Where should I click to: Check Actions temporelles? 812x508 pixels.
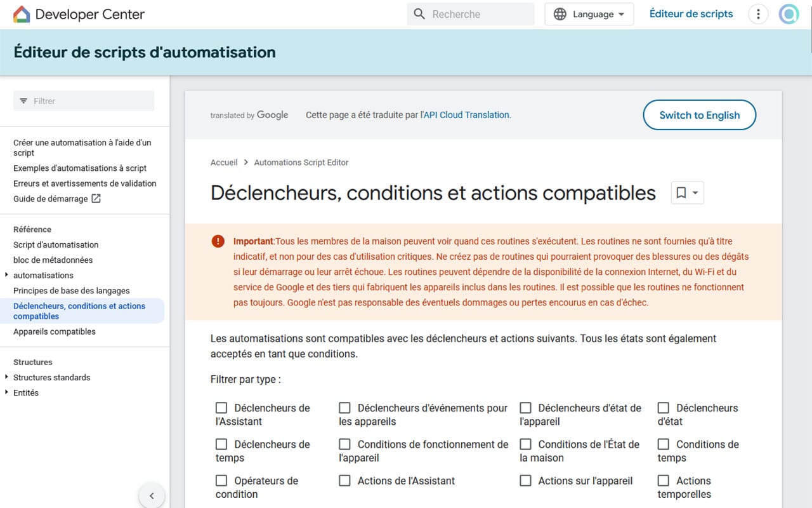coord(664,481)
